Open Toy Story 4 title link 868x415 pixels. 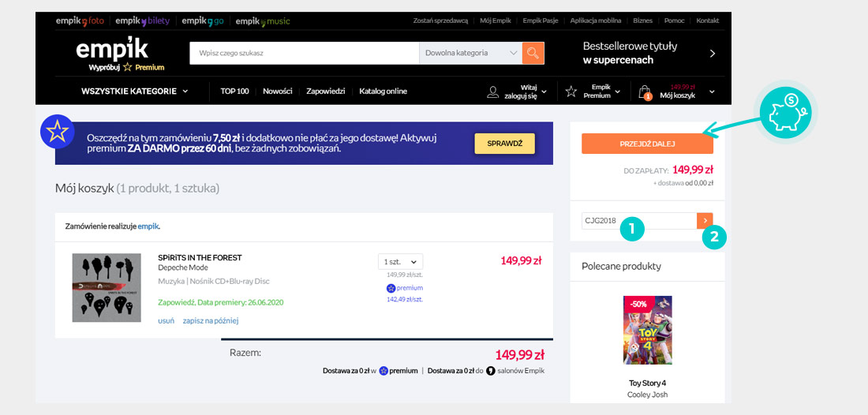click(647, 383)
